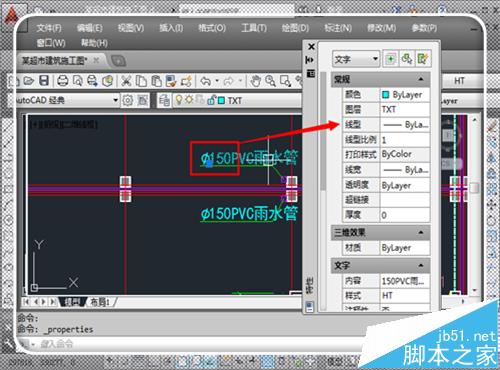The image size is (500, 370).
Task: Collapse the 文字 section in Properties
Action: [x=421, y=265]
